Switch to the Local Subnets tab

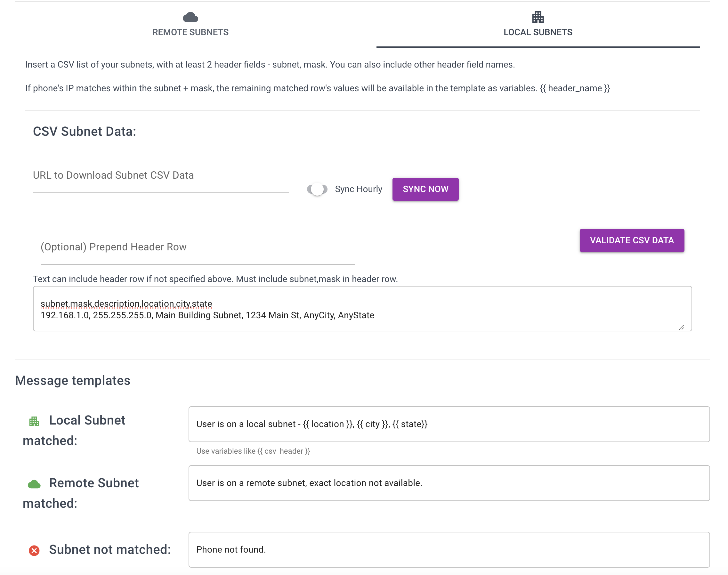(538, 32)
